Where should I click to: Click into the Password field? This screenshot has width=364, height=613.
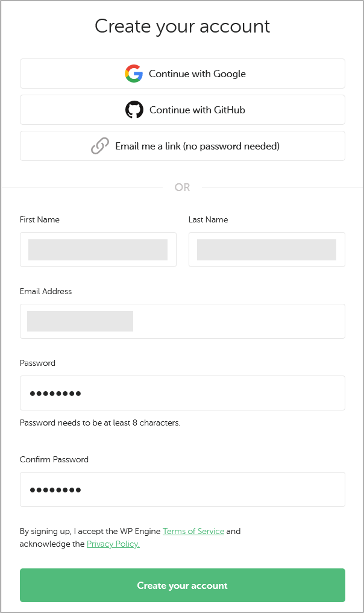[183, 393]
